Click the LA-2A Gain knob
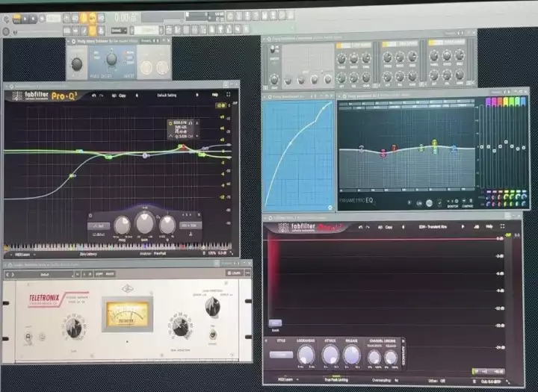 [x=74, y=328]
